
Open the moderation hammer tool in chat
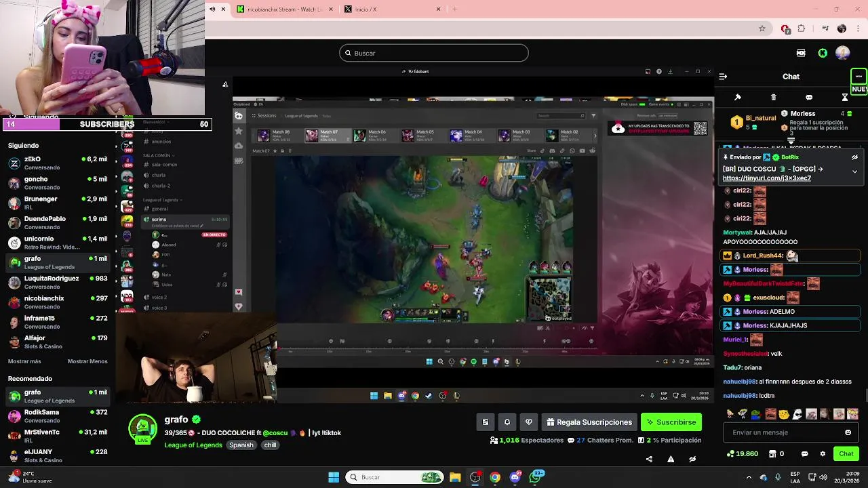tap(738, 98)
